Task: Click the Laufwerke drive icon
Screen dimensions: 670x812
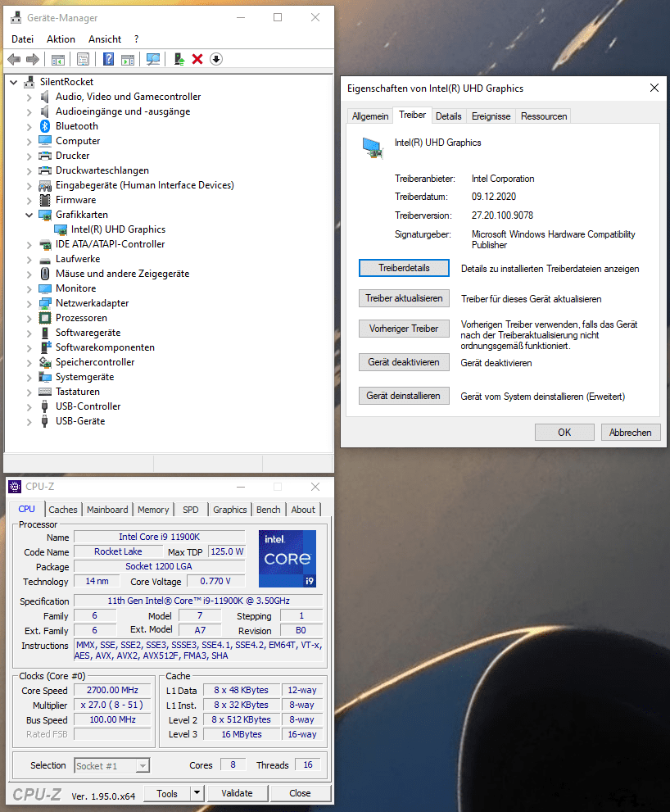Action: (x=45, y=260)
